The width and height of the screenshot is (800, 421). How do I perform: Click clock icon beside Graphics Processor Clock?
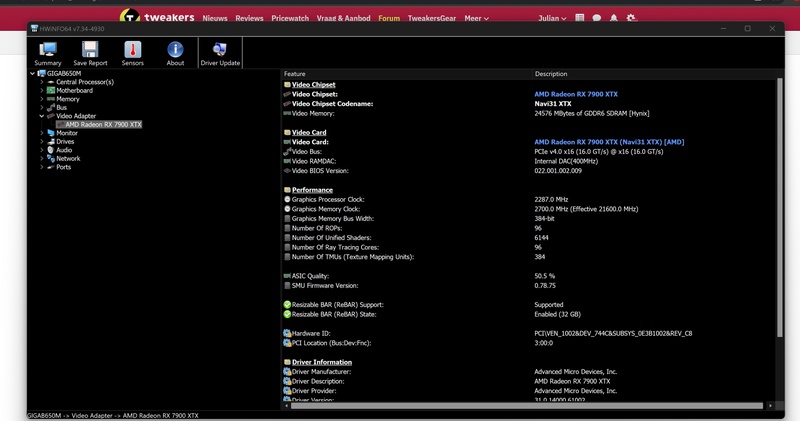pos(287,200)
